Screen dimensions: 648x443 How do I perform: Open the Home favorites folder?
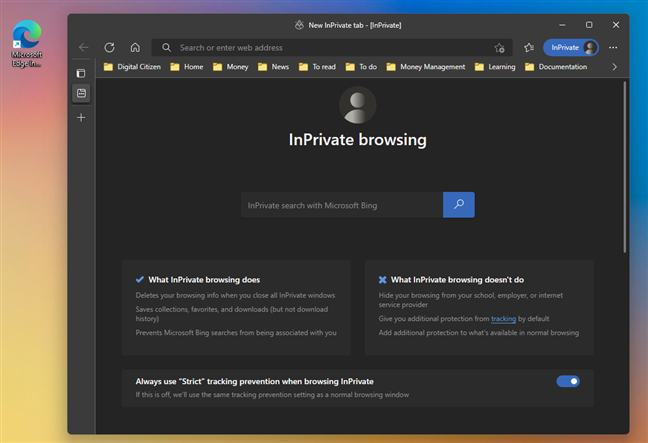(187, 67)
